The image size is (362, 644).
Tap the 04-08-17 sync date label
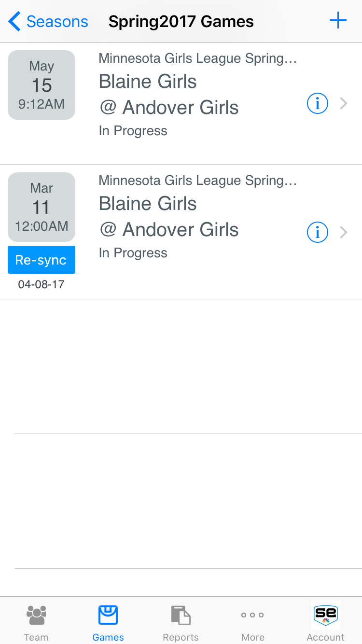[42, 284]
